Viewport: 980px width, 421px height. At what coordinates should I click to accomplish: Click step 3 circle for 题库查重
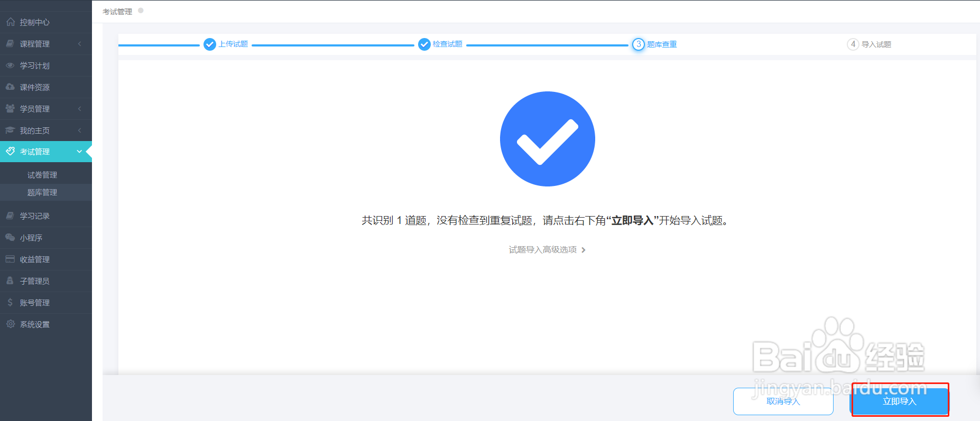[x=639, y=44]
